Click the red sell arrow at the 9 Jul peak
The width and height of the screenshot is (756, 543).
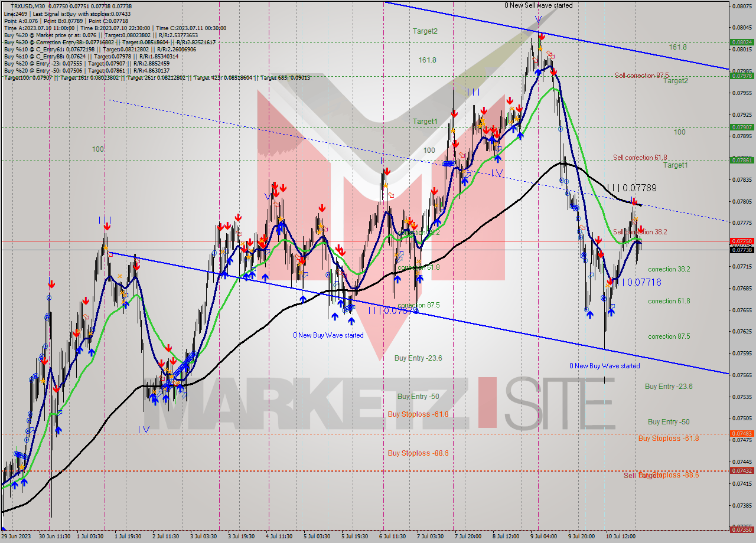[x=542, y=38]
